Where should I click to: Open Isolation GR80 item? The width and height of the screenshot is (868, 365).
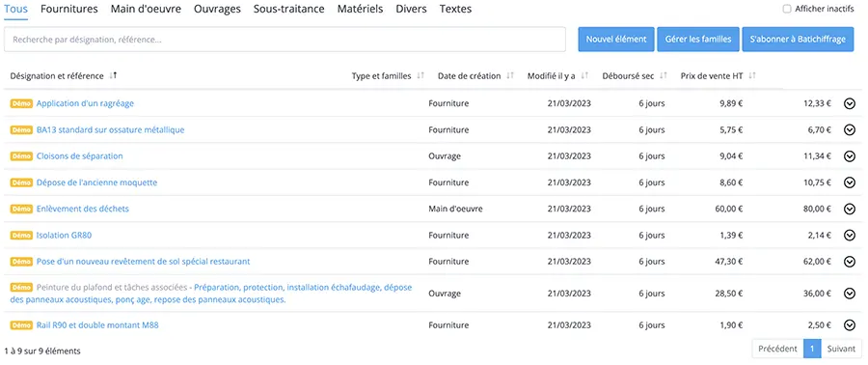tap(64, 235)
